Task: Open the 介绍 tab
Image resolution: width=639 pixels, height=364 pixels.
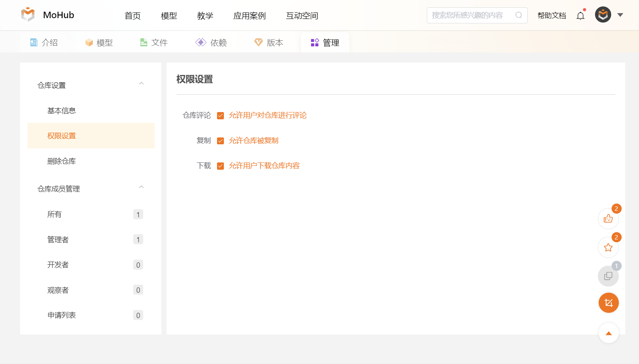Action: [44, 42]
